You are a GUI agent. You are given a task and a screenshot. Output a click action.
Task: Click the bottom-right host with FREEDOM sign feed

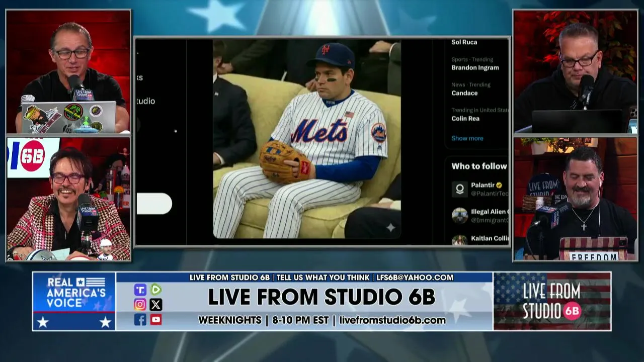[576, 199]
